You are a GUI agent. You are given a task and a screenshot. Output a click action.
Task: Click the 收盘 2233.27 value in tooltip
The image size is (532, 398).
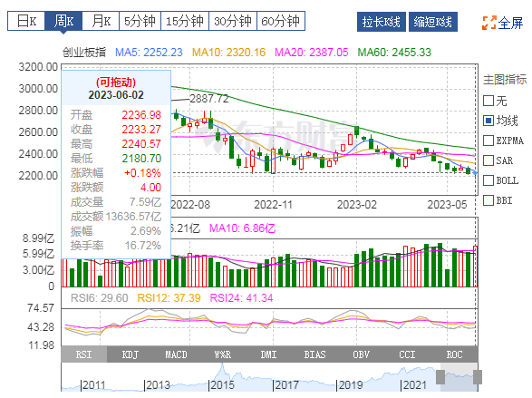point(141,130)
